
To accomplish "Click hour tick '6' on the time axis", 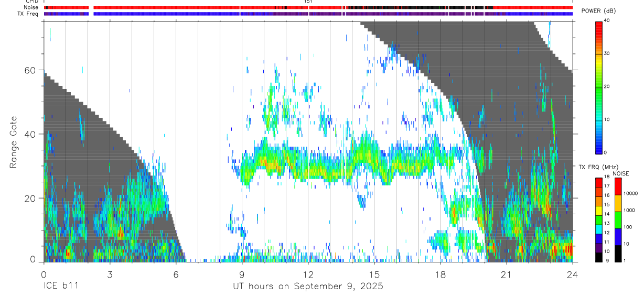I will tap(176, 274).
